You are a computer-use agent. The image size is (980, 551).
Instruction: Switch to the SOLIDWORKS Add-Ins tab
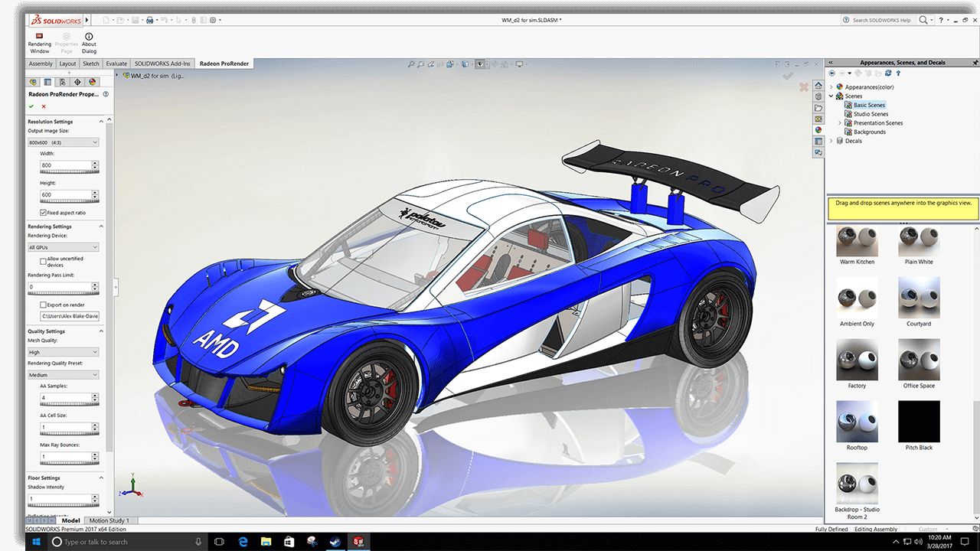click(x=162, y=64)
